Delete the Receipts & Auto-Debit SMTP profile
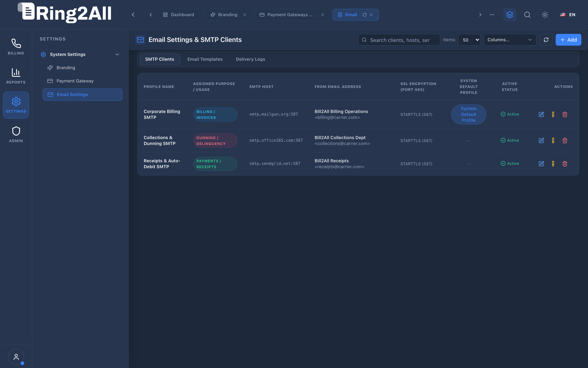Viewport: 588px width, 368px height. click(x=565, y=164)
